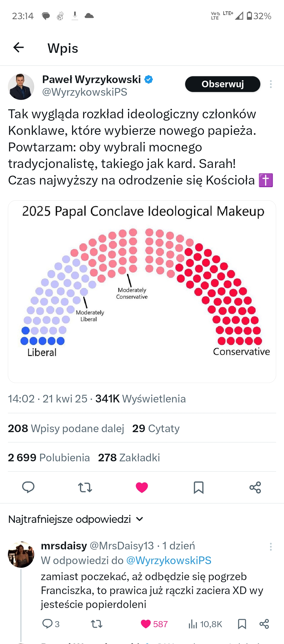This screenshot has height=644, width=284.
Task: Open three-dot menu on mrsdaisy's reply
Action: coord(271,547)
